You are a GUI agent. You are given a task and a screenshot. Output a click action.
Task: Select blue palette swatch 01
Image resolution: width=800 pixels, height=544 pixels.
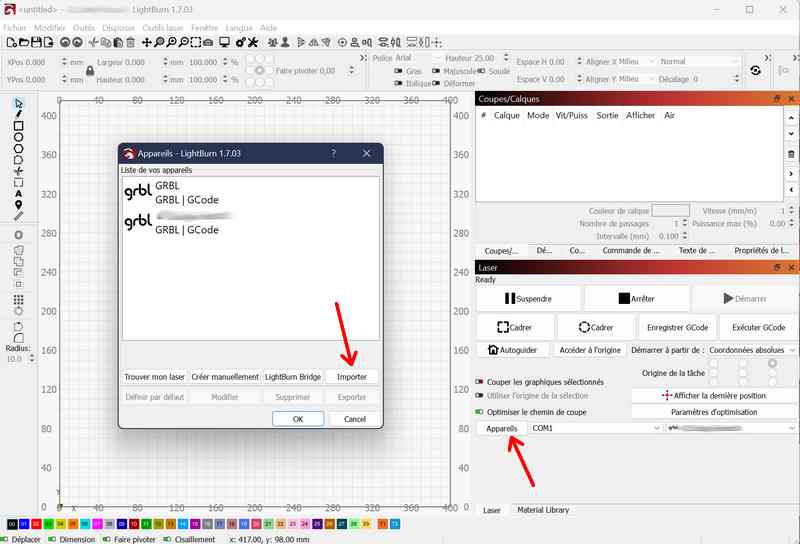point(24,524)
